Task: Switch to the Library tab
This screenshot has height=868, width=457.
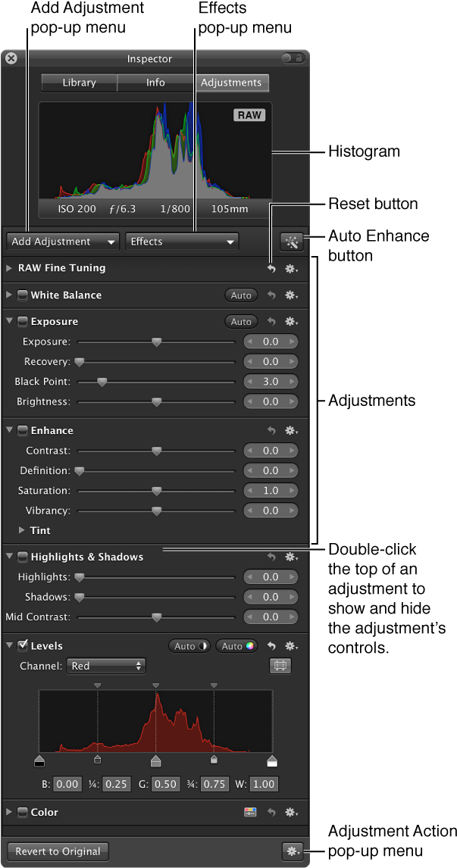Action: click(79, 83)
